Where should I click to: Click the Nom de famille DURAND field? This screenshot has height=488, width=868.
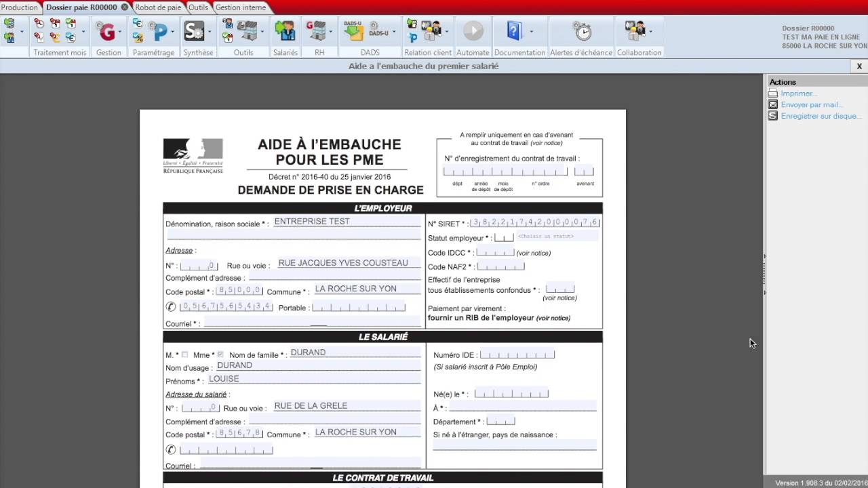point(354,352)
